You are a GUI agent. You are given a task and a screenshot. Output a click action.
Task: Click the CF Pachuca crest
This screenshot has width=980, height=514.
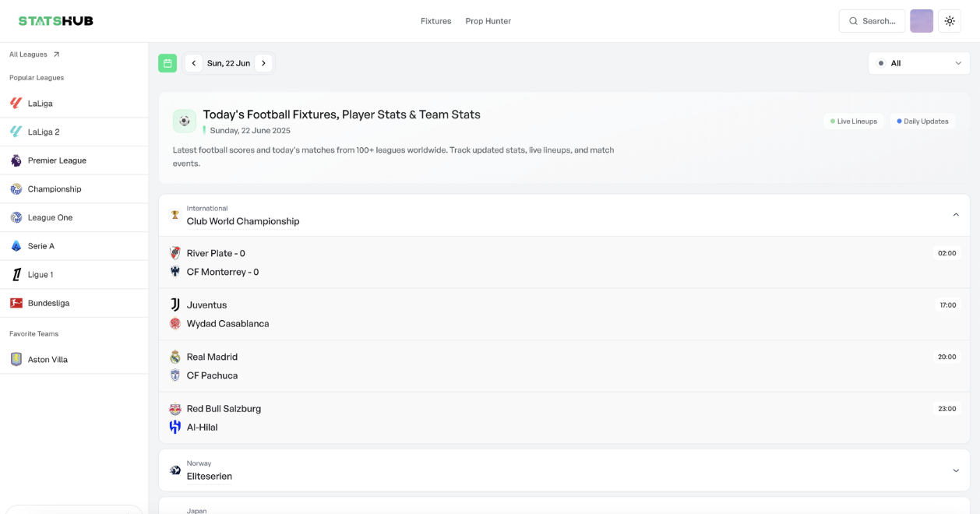coord(175,375)
